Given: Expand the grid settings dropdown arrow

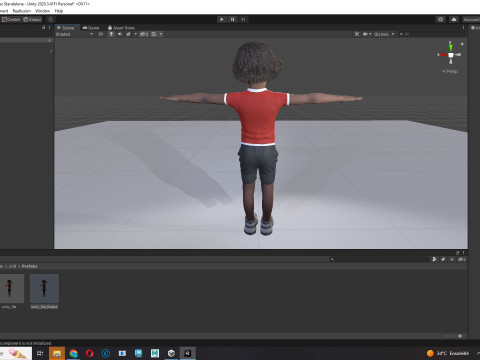Looking at the screenshot, I should (161, 34).
